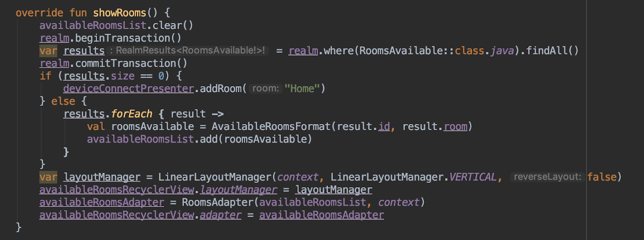The height and width of the screenshot is (240, 644).
Task: Click result.room property reference
Action: [435, 126]
